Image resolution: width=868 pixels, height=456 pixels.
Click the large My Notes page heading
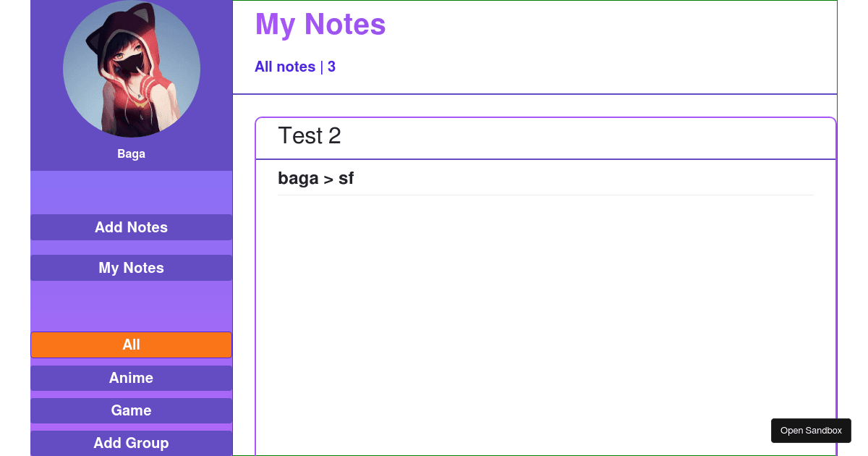(x=320, y=24)
